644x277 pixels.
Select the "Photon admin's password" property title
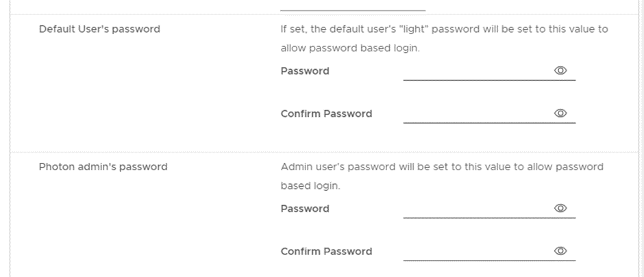click(x=103, y=167)
